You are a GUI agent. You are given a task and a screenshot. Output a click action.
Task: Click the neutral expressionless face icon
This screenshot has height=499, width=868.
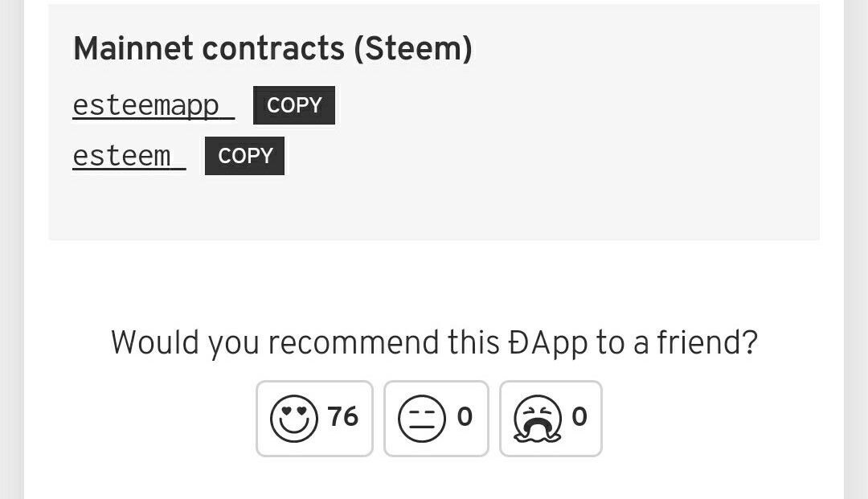pyautogui.click(x=421, y=419)
